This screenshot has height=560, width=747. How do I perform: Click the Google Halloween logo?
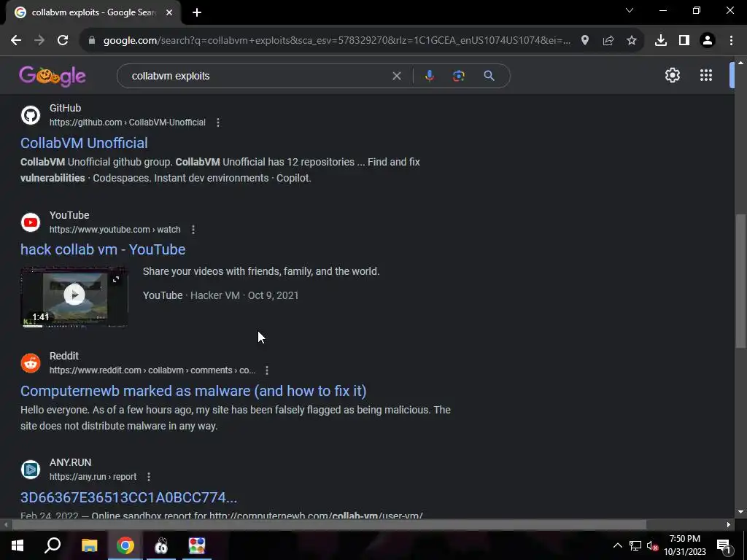coord(53,76)
